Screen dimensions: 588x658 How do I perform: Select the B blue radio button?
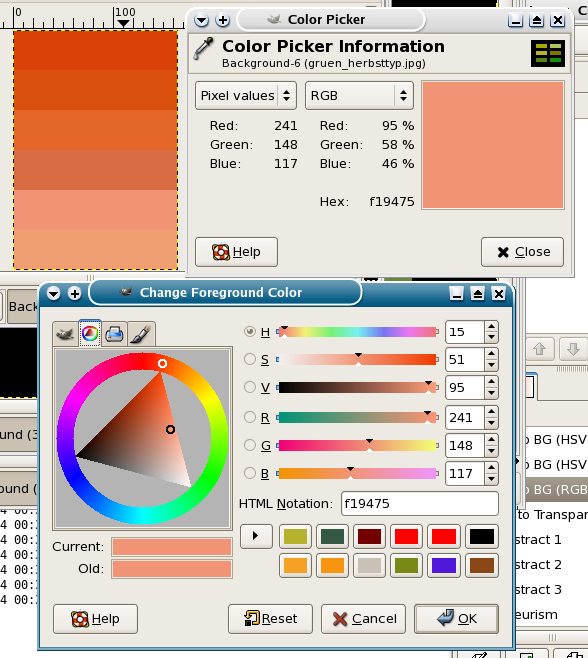click(x=250, y=473)
